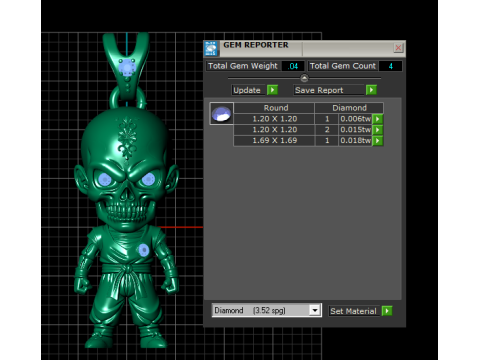Image resolution: width=480 pixels, height=360 pixels.
Task: Click the 0.006tw weight cell
Action: [x=355, y=119]
